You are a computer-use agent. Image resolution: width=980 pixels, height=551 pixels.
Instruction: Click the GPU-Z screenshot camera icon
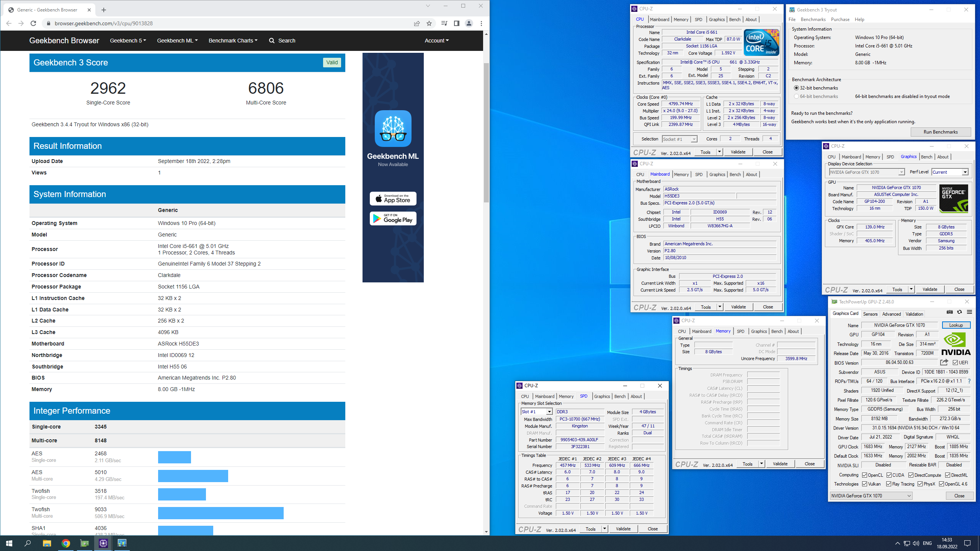(950, 312)
